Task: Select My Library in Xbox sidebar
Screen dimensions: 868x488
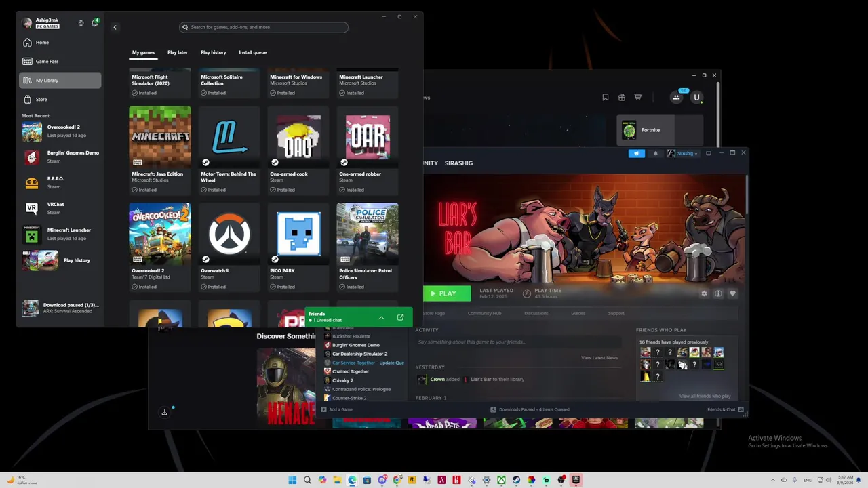Action: tap(60, 80)
